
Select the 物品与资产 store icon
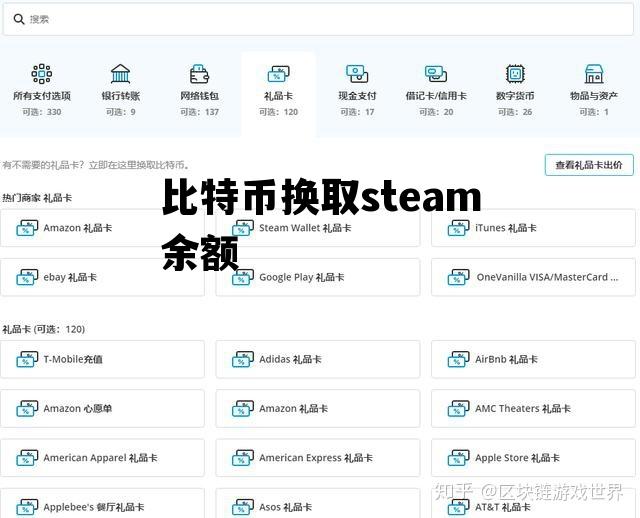594,74
